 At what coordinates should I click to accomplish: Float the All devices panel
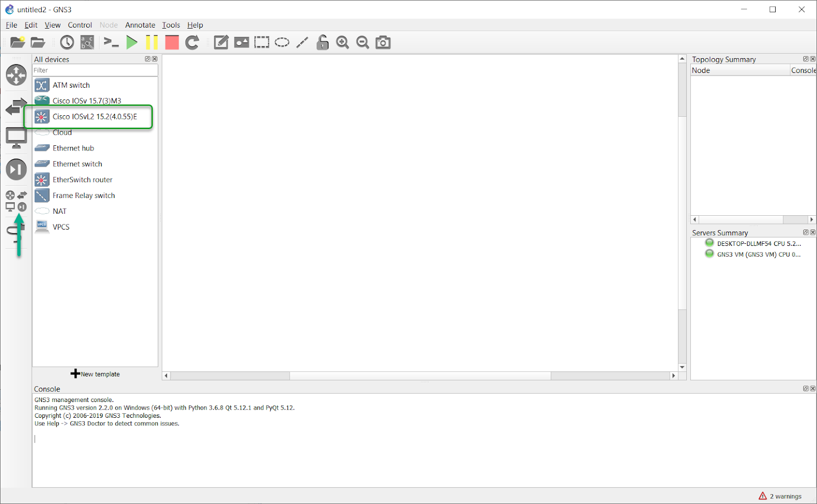coord(148,59)
